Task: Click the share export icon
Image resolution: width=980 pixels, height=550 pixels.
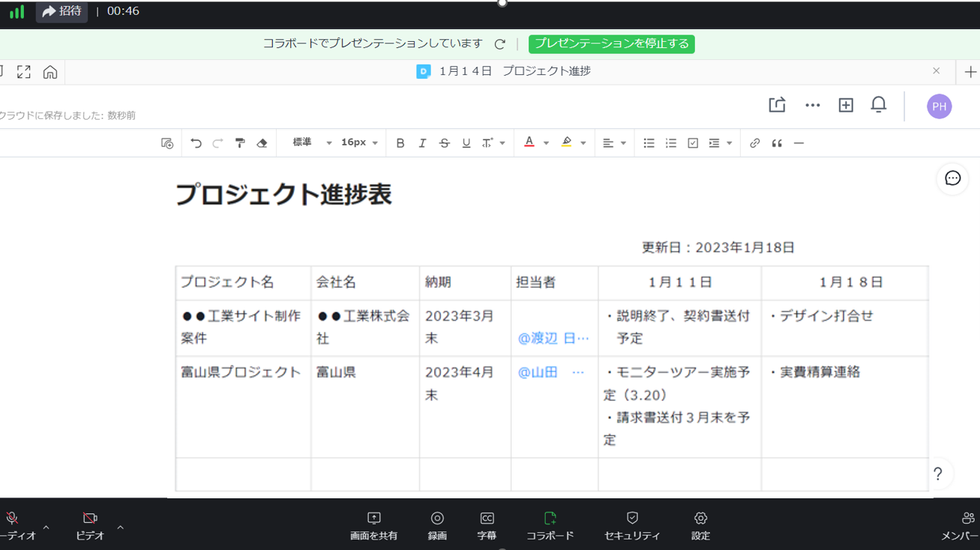Action: click(777, 106)
